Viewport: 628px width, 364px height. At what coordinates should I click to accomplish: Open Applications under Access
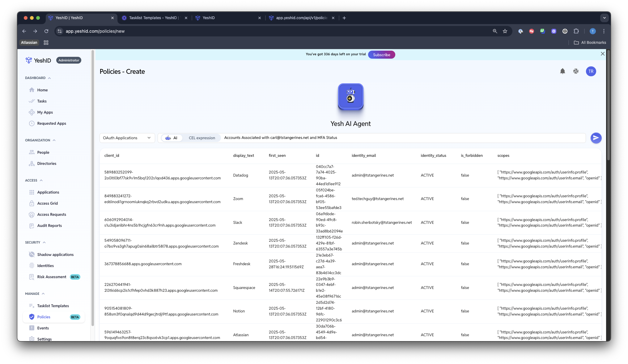[48, 192]
